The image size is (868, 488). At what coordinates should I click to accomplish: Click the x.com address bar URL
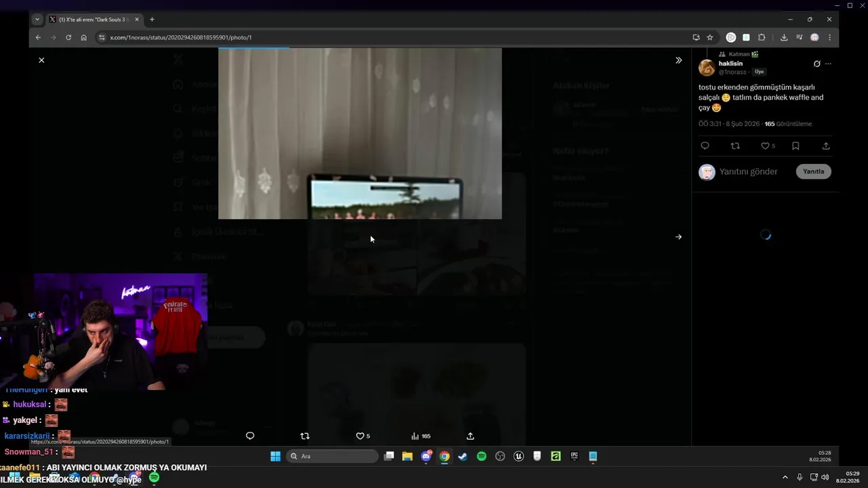[180, 37]
